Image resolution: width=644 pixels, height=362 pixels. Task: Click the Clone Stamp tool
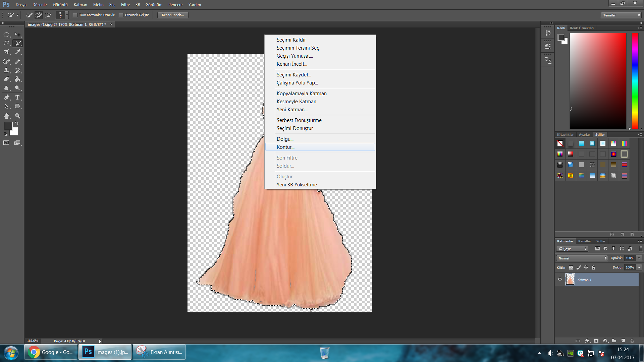click(6, 70)
